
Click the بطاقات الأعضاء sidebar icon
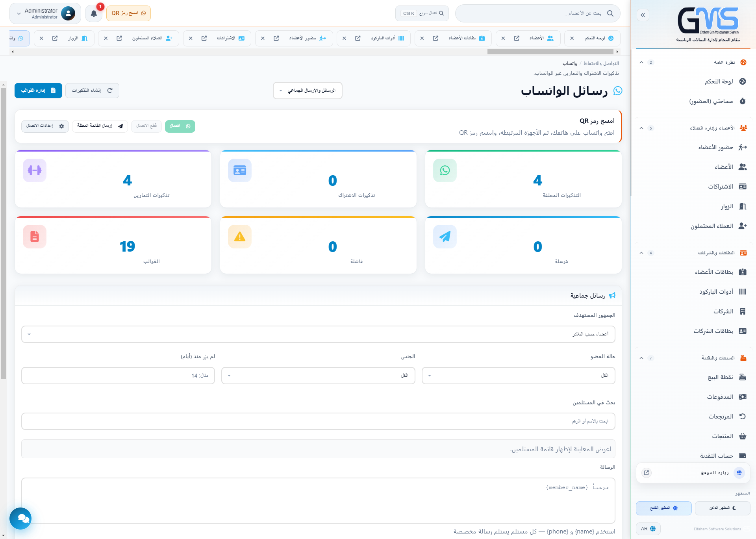[x=743, y=272]
